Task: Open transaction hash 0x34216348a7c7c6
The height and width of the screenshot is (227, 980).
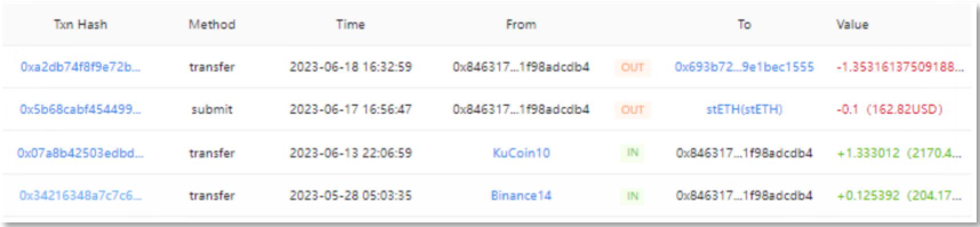Action: [x=81, y=196]
